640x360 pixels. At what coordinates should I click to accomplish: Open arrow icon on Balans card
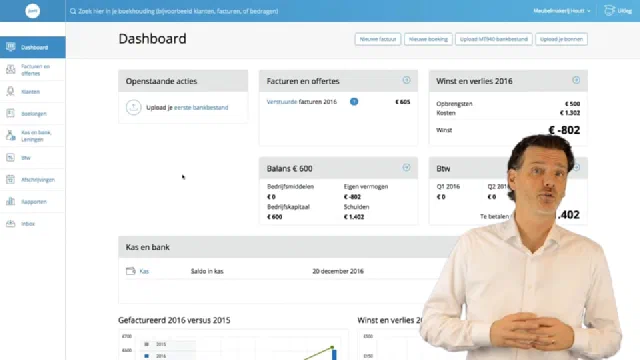(x=406, y=167)
